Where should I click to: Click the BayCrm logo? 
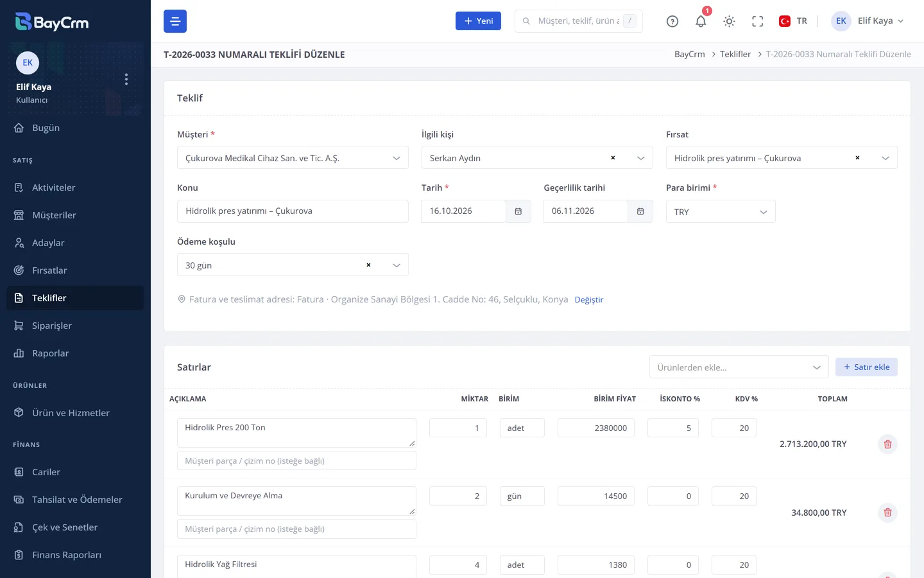[52, 22]
